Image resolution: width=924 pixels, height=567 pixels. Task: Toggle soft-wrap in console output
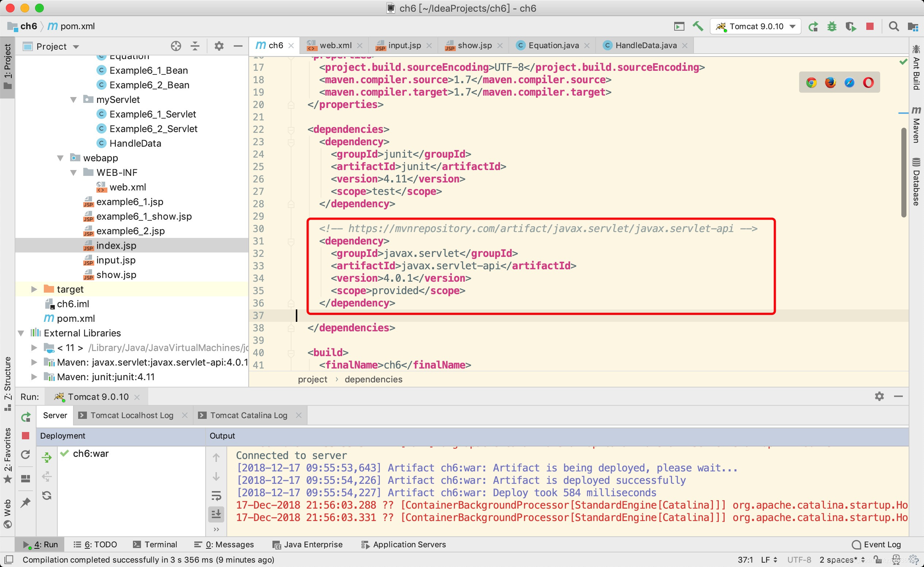pos(216,496)
